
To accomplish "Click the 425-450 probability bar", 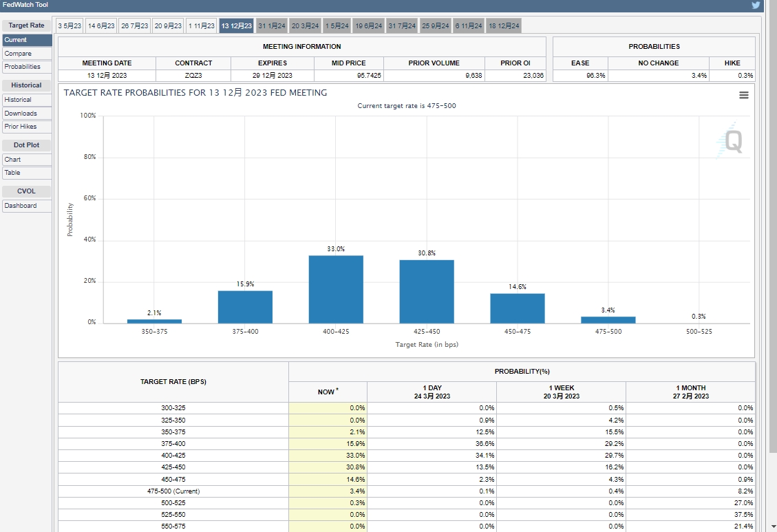I will (427, 291).
